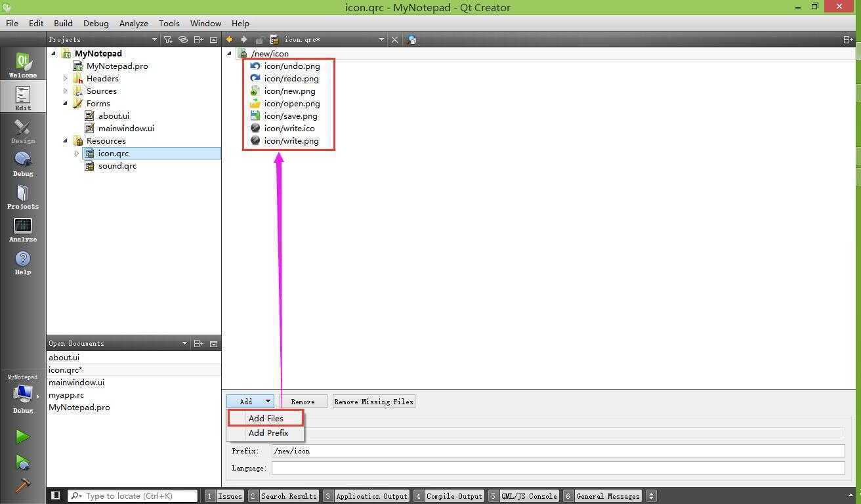Click the Type to locate search box

coord(133,496)
